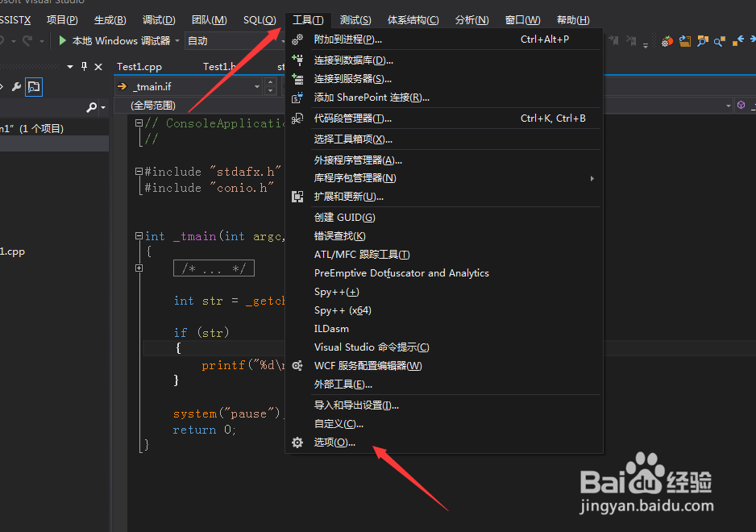Click the SharePoint connection icon
Image resolution: width=756 pixels, height=532 pixels.
tap(297, 98)
